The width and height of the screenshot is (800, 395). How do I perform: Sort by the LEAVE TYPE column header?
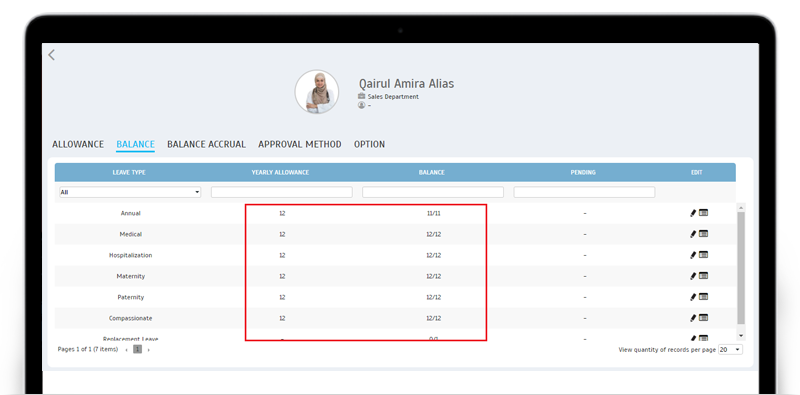(129, 172)
